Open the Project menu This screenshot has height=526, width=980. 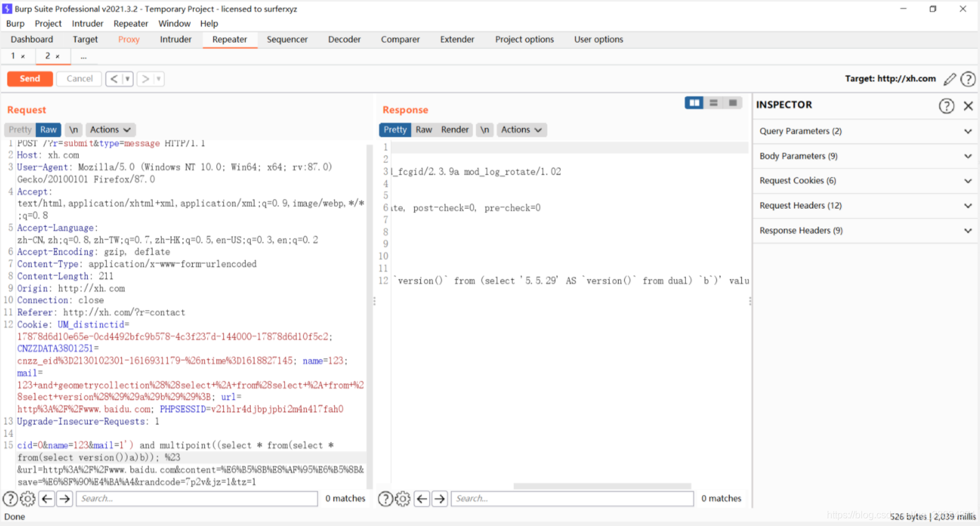pyautogui.click(x=48, y=24)
